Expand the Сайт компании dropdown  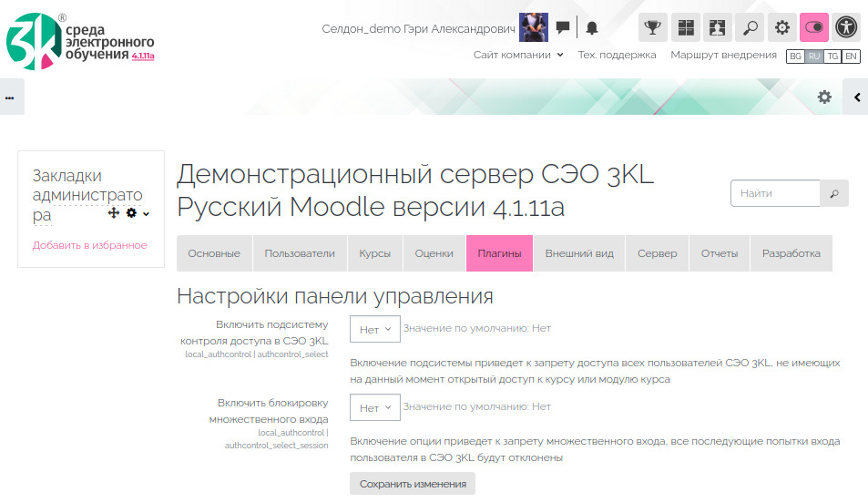click(518, 55)
